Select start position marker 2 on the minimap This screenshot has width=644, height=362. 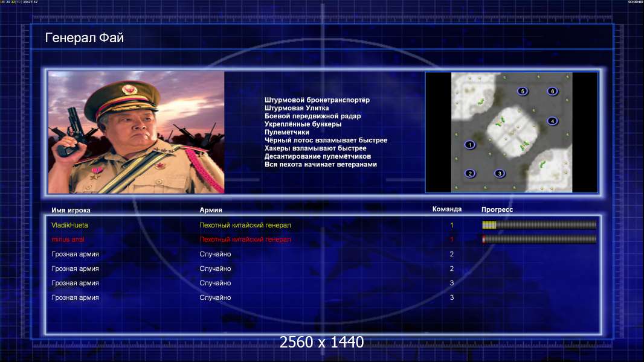[470, 174]
